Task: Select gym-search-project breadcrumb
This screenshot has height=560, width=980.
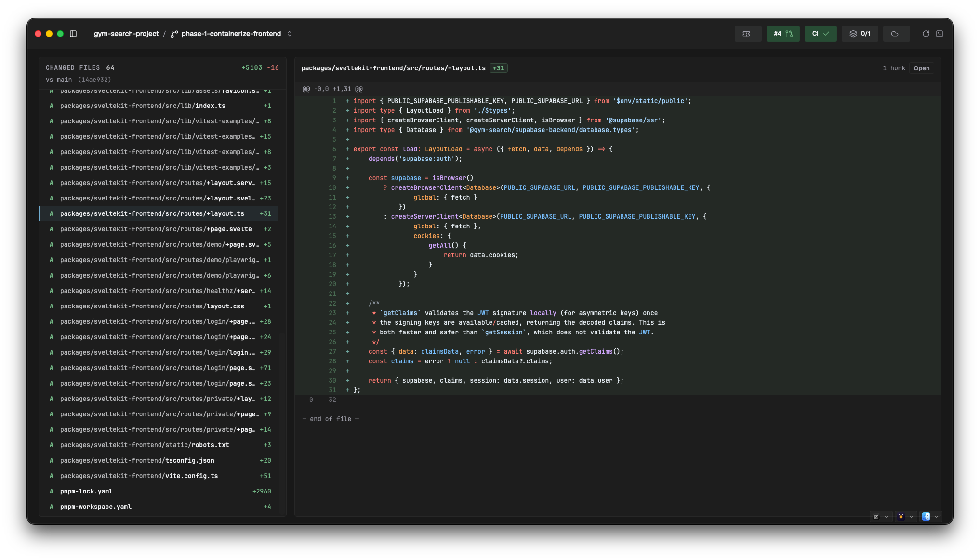Action: 126,34
